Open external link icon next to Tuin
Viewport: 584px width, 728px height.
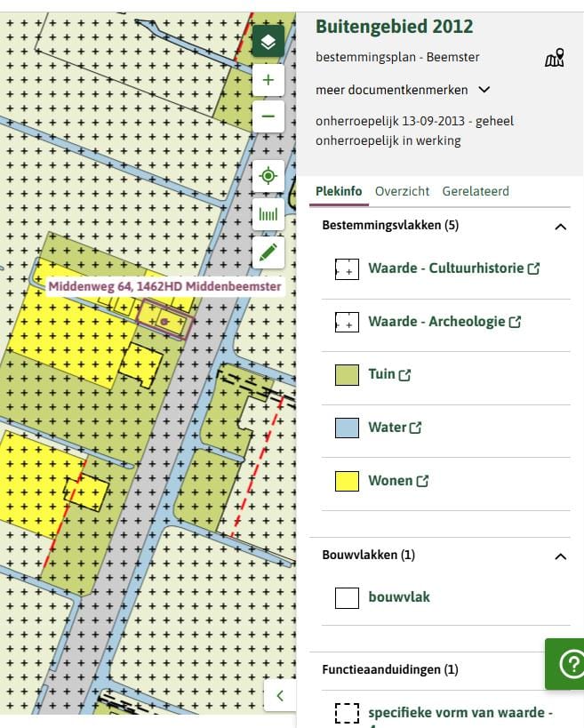coord(404,375)
